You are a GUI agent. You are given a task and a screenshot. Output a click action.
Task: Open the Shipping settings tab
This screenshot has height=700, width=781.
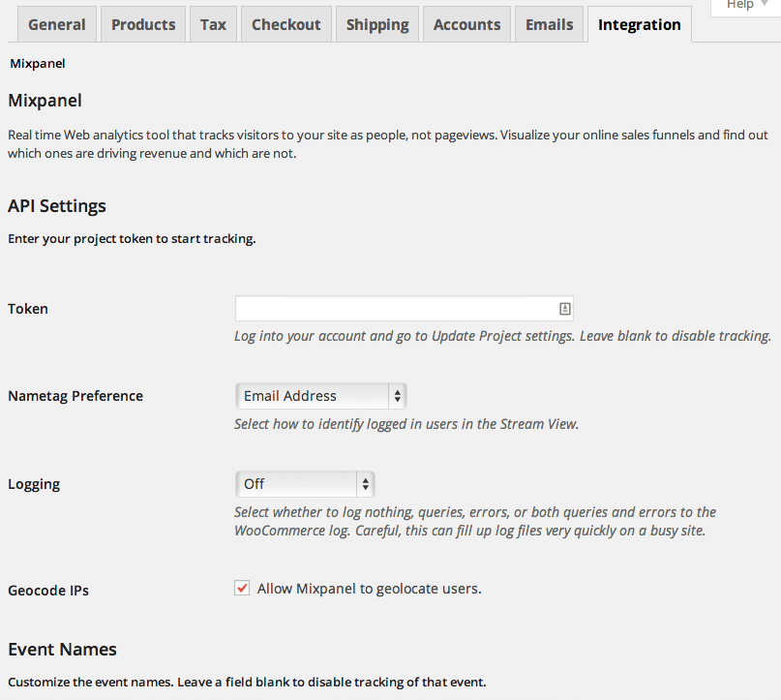coord(376,24)
